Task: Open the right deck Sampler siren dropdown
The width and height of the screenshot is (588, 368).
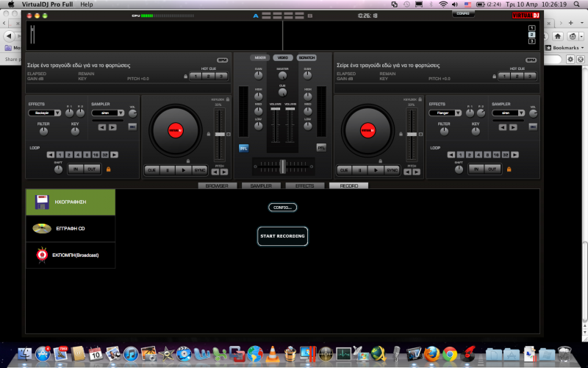Action: [x=508, y=113]
